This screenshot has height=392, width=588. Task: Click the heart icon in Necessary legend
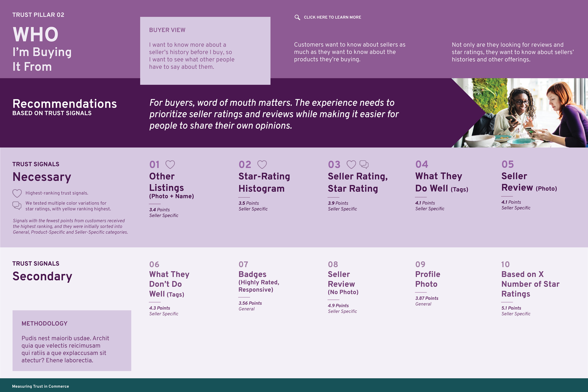point(17,193)
